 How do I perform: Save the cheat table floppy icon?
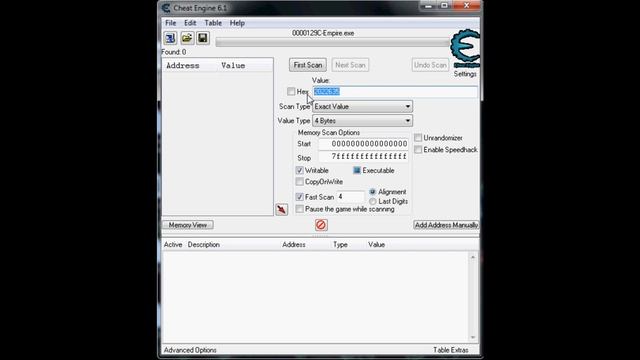[x=203, y=38]
